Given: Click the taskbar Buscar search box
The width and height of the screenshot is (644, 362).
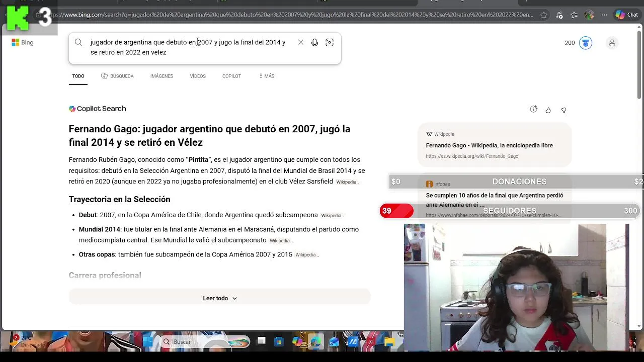Looking at the screenshot, I should point(205,342).
